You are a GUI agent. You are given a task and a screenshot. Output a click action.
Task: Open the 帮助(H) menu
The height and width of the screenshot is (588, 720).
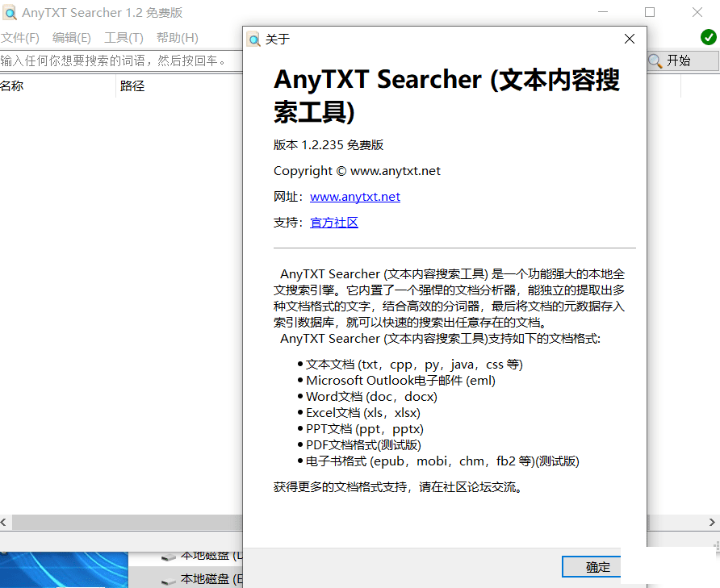[178, 38]
